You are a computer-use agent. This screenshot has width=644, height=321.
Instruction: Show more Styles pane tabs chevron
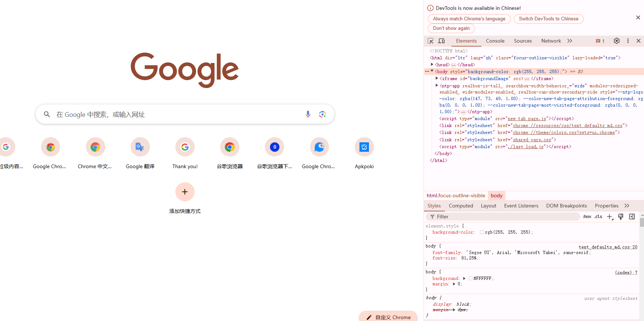[627, 206]
